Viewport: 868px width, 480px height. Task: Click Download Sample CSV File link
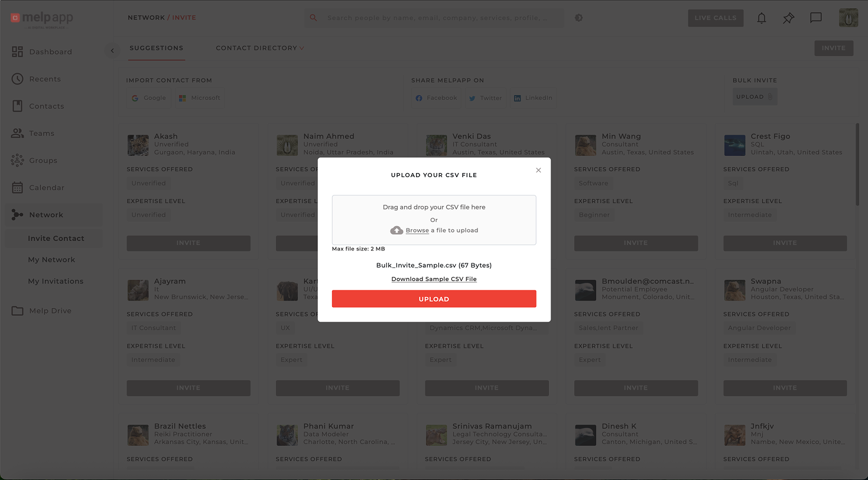[434, 279]
